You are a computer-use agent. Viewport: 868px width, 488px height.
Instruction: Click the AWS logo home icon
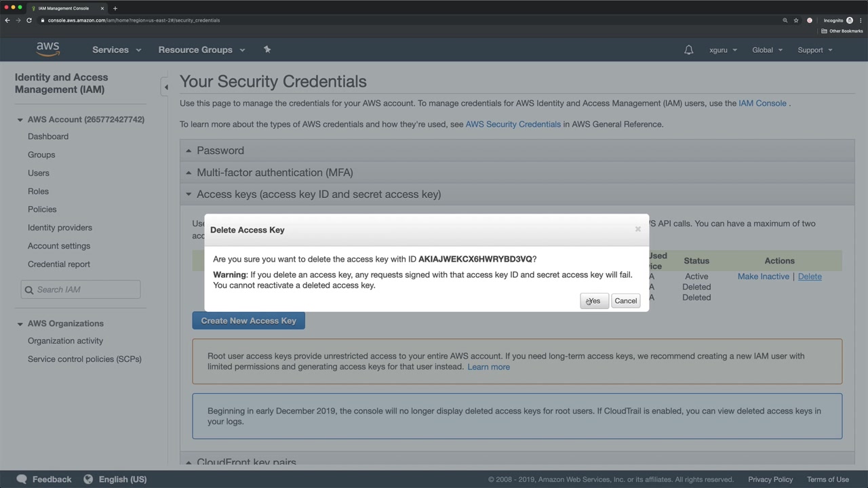(48, 49)
